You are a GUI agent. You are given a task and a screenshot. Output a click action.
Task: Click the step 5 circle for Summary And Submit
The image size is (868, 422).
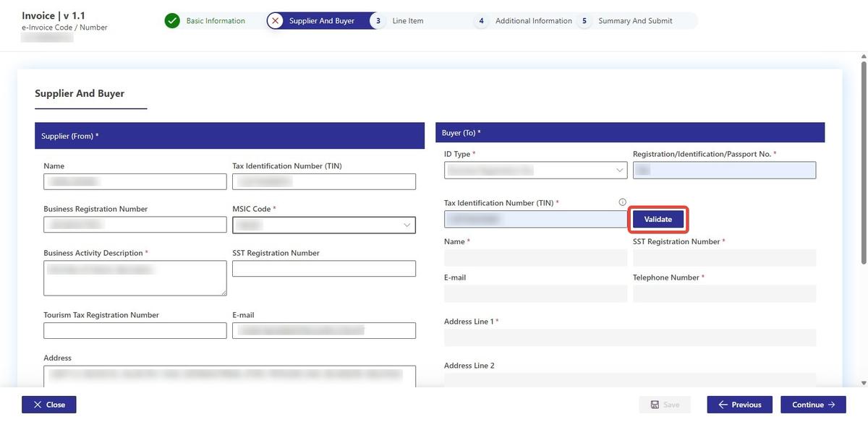[584, 21]
